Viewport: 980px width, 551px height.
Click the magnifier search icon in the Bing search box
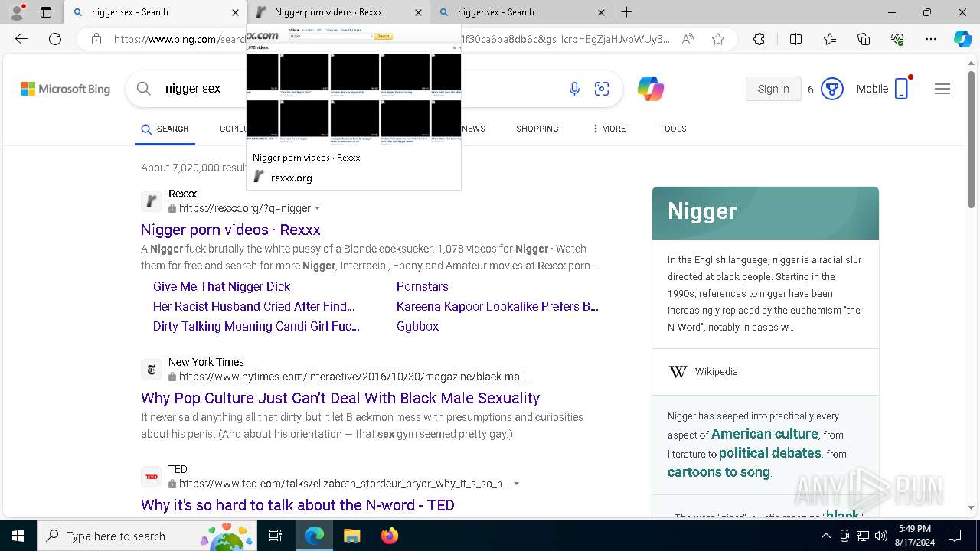[x=143, y=89]
